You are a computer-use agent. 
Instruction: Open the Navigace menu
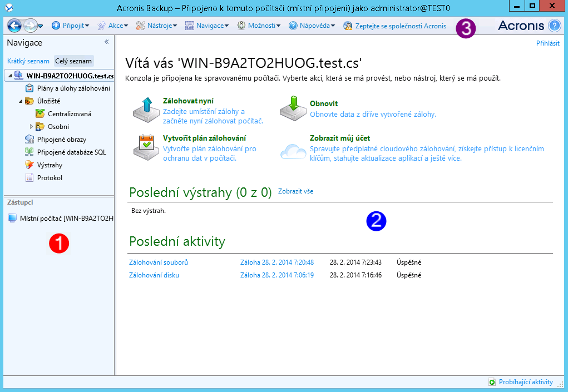click(207, 26)
